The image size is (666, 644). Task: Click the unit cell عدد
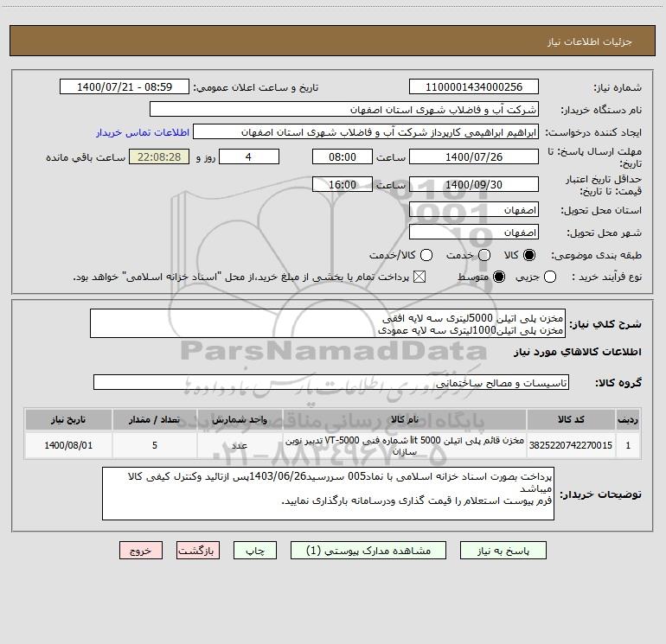(240, 445)
